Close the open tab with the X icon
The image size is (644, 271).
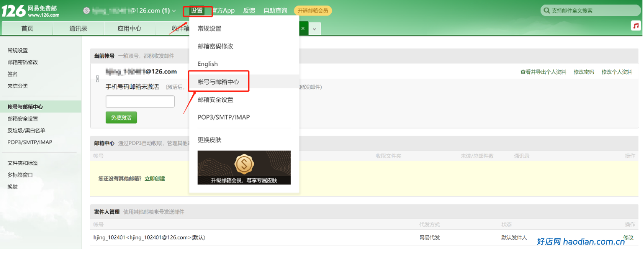303,28
